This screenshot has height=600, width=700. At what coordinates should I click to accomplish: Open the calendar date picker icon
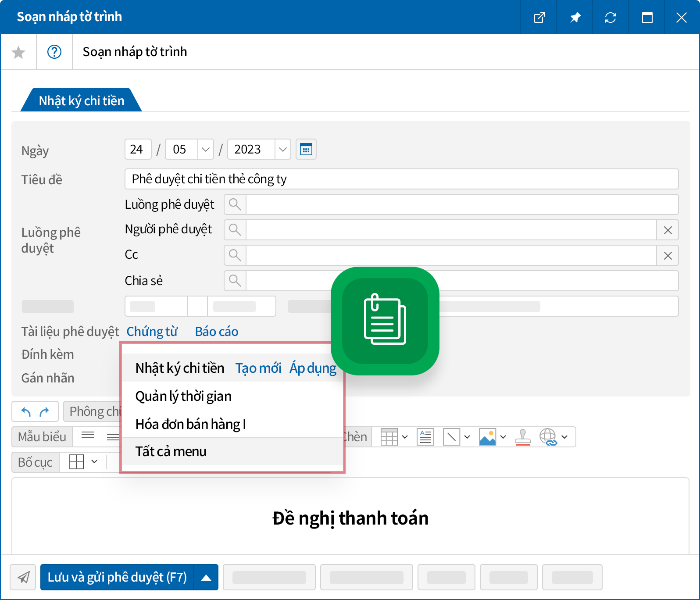[306, 150]
